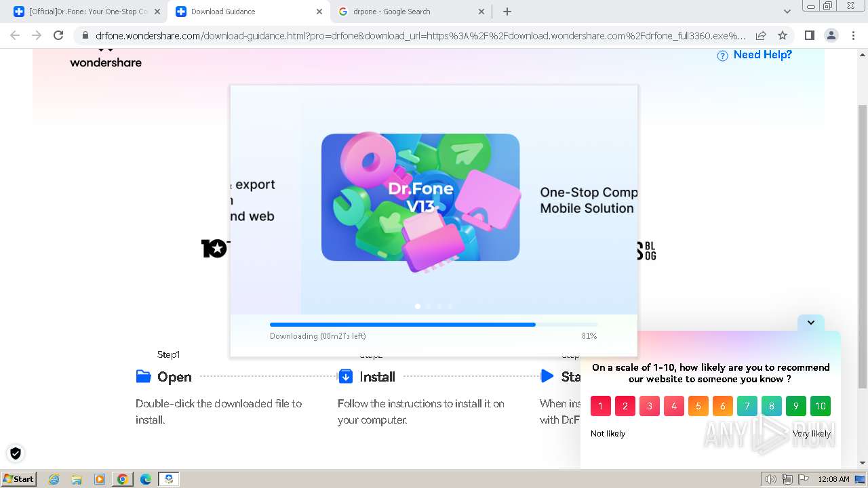Select survey rating 7
Screen dimensions: 868x488
(747, 406)
